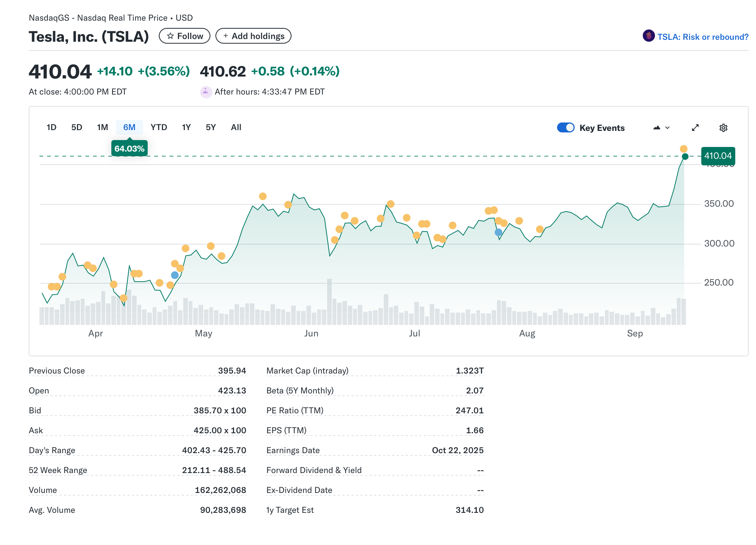Click the purple dollar icon beside TSLA link

coord(648,36)
